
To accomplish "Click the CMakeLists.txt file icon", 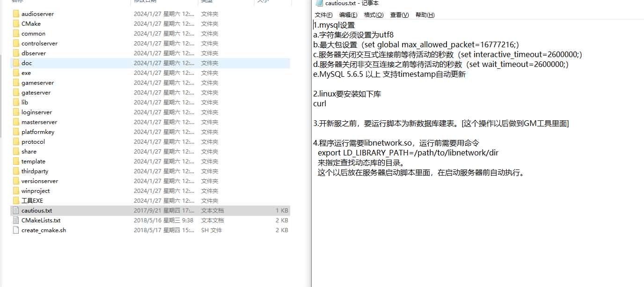I will click(x=16, y=220).
